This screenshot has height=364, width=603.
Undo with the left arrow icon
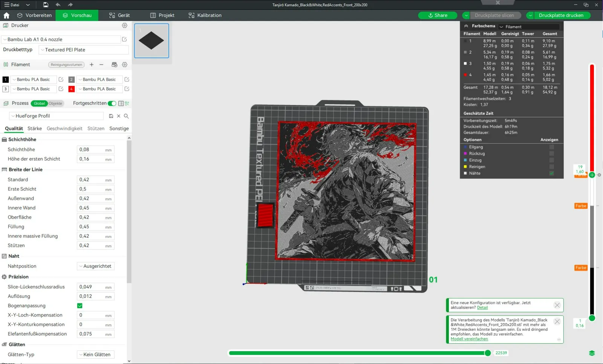click(58, 5)
